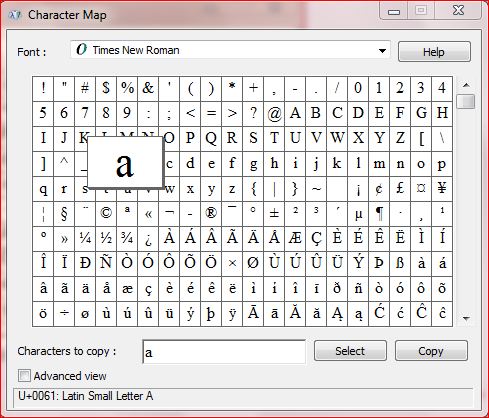Image resolution: width=489 pixels, height=418 pixels.
Task: Select the plus-minus ± character
Action: tap(274, 213)
